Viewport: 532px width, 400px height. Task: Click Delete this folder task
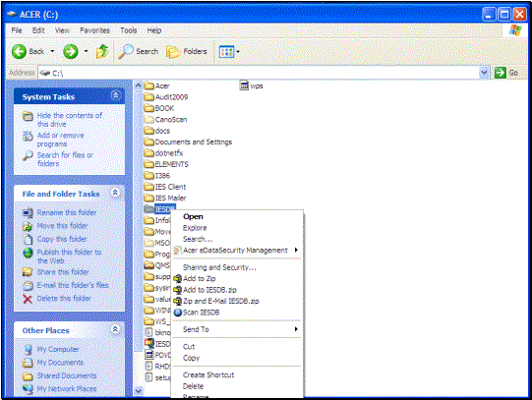(64, 299)
